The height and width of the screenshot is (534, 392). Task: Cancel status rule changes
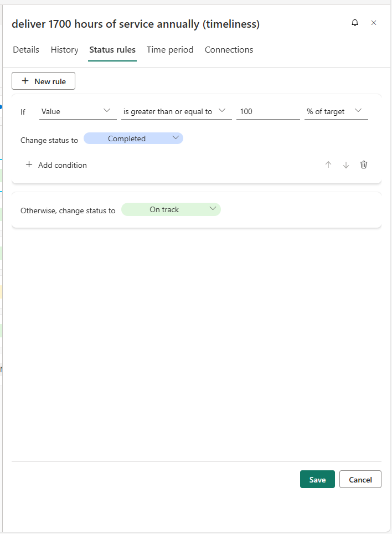[360, 479]
